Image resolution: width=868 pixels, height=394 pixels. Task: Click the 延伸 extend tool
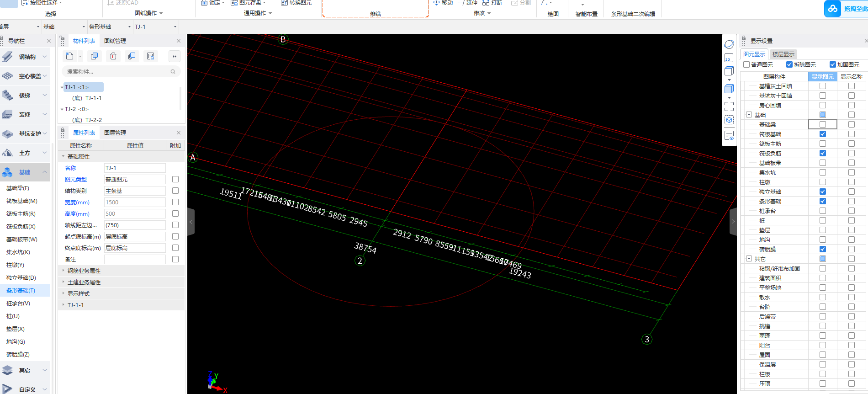pos(468,3)
